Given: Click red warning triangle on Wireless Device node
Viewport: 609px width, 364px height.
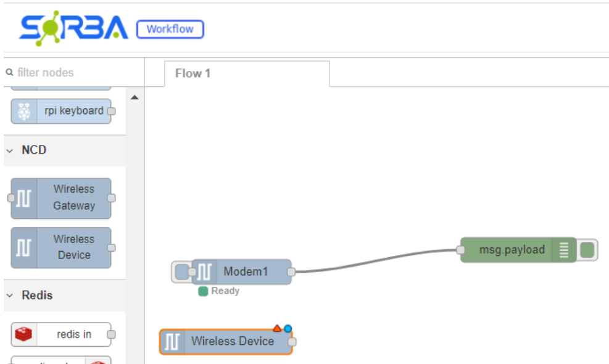Looking at the screenshot, I should (278, 329).
